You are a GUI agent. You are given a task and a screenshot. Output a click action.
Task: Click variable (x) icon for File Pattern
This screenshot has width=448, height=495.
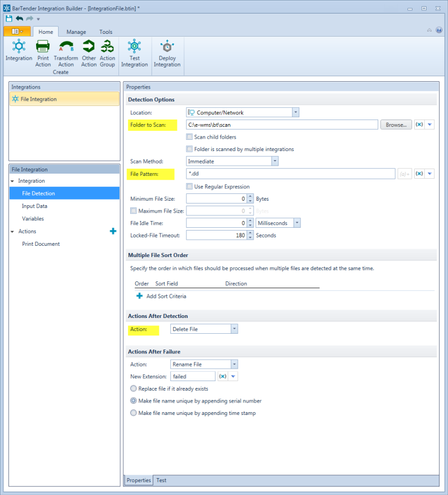(419, 173)
